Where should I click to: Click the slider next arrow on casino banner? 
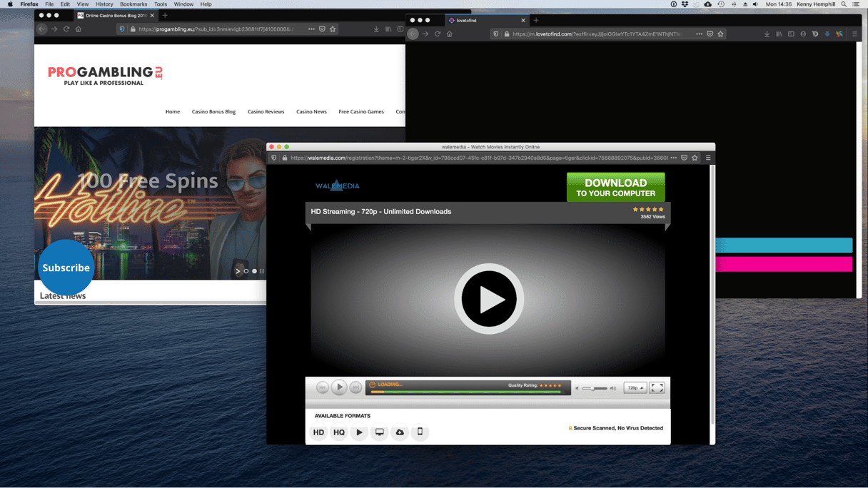(x=238, y=271)
